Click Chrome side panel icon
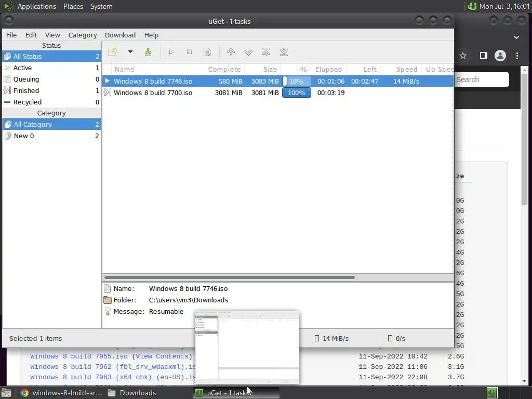 coord(484,56)
